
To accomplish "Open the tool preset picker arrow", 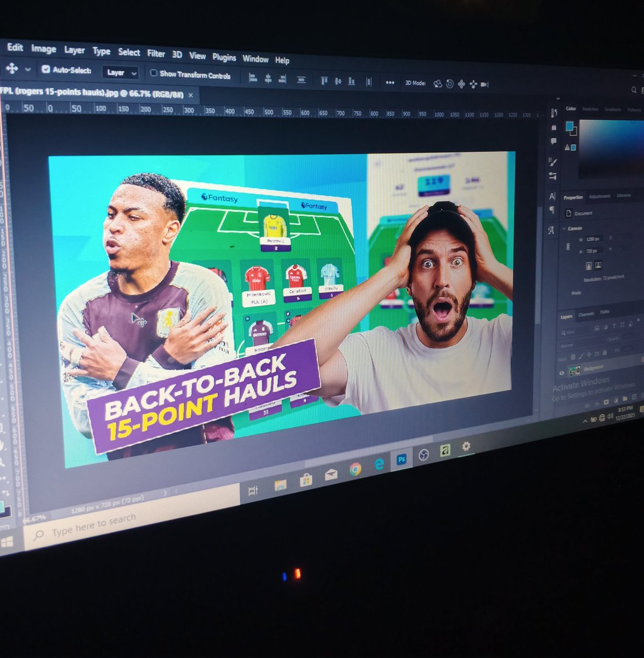I will [27, 70].
